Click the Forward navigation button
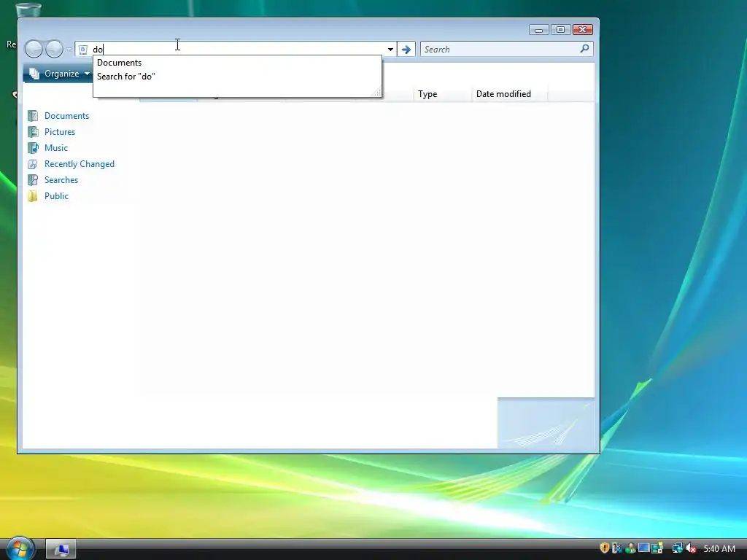Screen dimensions: 747x560 (54, 49)
